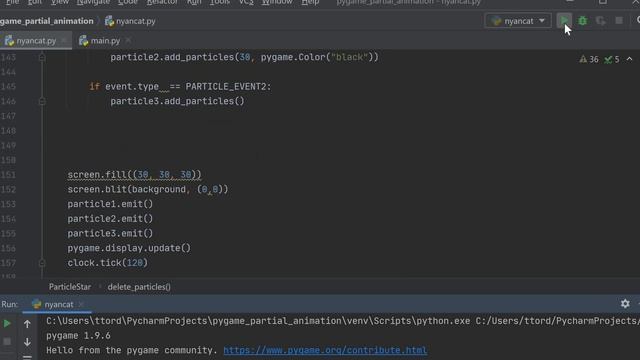Open the Refactor menu

tap(162, 2)
